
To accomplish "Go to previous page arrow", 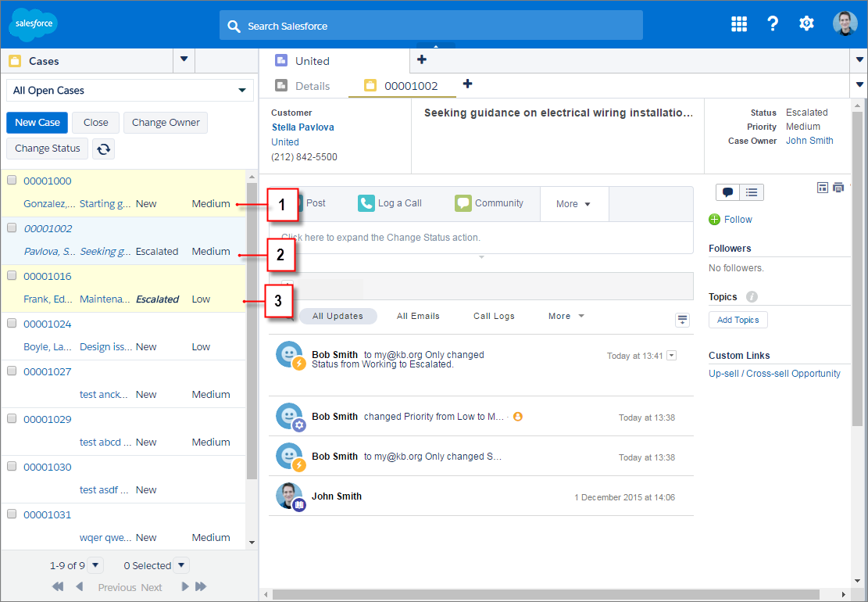I will pos(79,586).
